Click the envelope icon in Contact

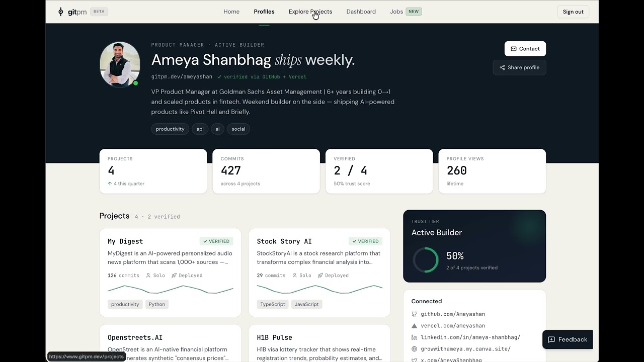tap(514, 49)
